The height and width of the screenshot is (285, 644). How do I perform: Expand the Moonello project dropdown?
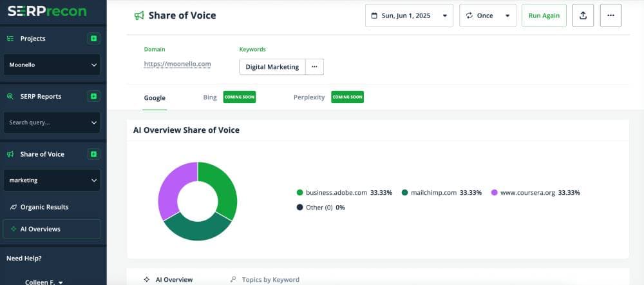[52, 64]
